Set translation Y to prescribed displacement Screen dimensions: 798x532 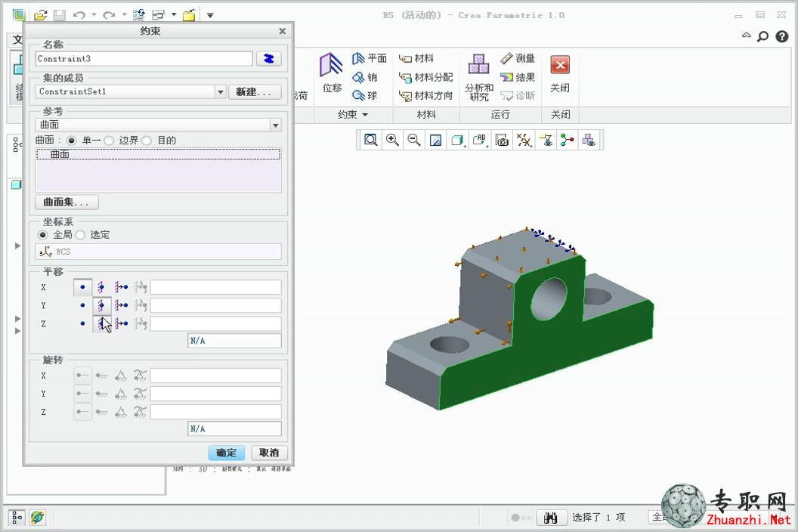click(x=121, y=305)
